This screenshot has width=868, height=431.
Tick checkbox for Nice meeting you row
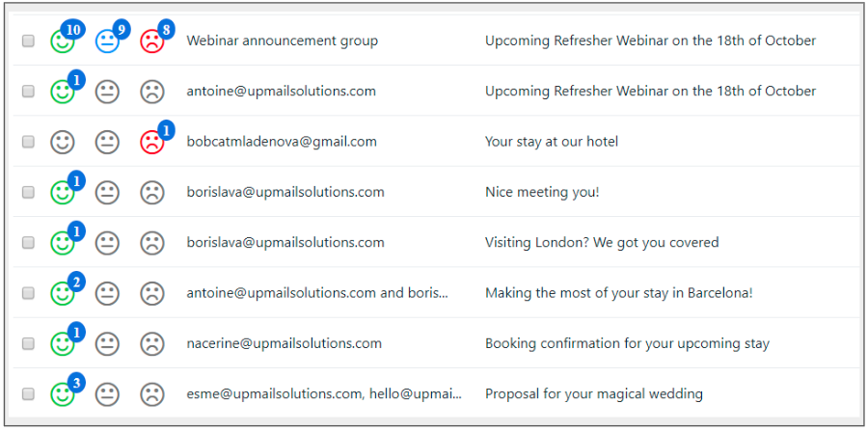28,192
